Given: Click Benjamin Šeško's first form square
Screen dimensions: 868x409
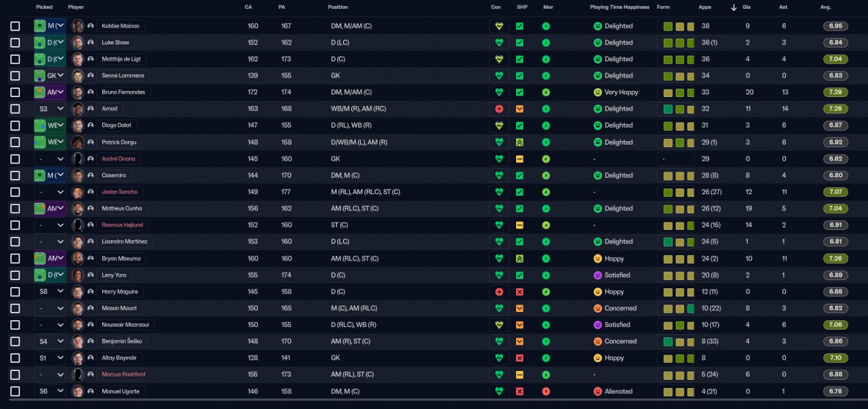Looking at the screenshot, I should tap(668, 341).
